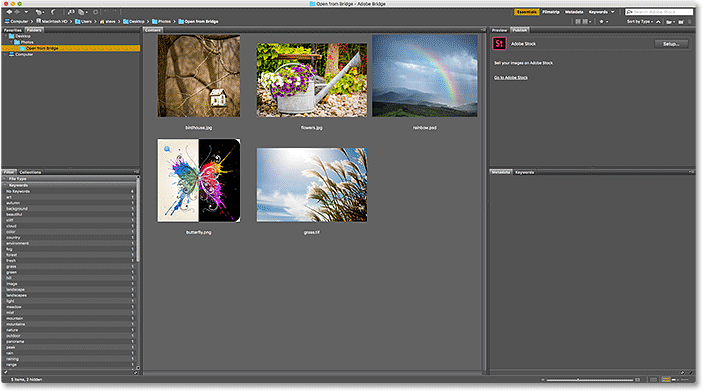Screen dimensions: 704x392
Task: Filter by No Keywords
Action: pos(70,191)
